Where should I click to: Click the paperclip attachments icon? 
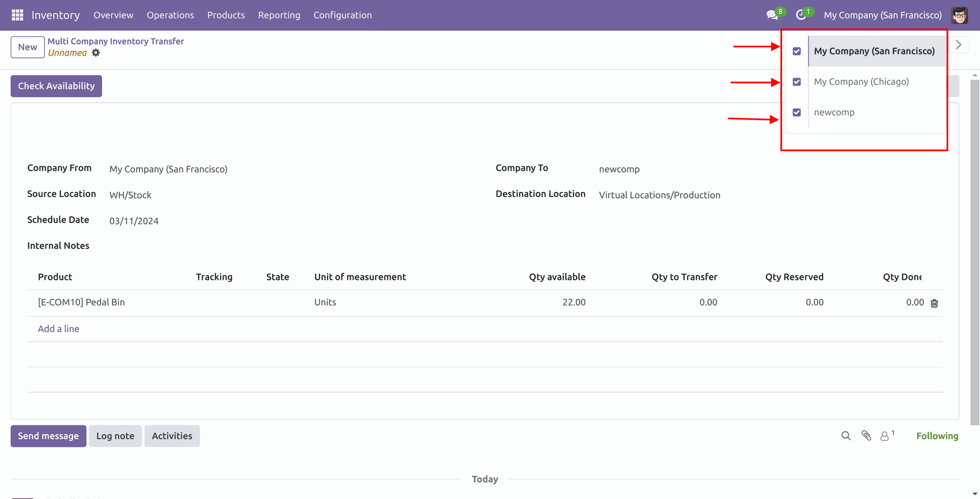point(866,436)
